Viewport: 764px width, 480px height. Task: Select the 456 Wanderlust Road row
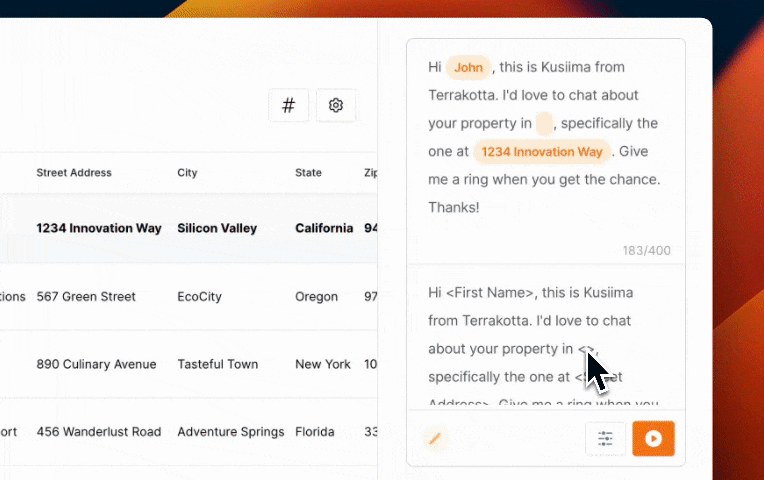(x=189, y=432)
